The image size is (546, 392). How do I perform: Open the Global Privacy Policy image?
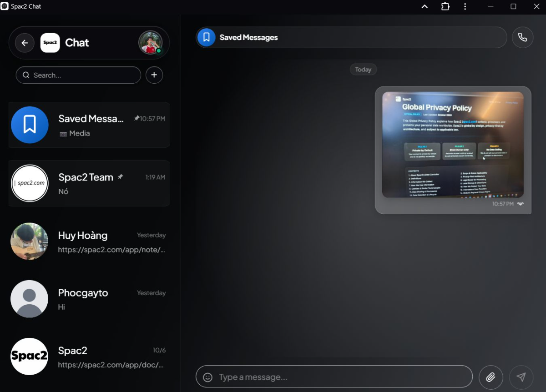[453, 145]
